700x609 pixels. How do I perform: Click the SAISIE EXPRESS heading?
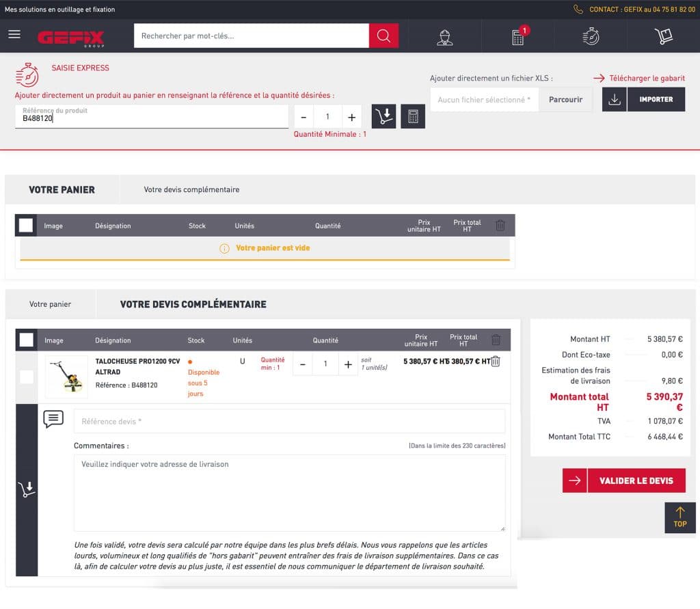tap(81, 68)
